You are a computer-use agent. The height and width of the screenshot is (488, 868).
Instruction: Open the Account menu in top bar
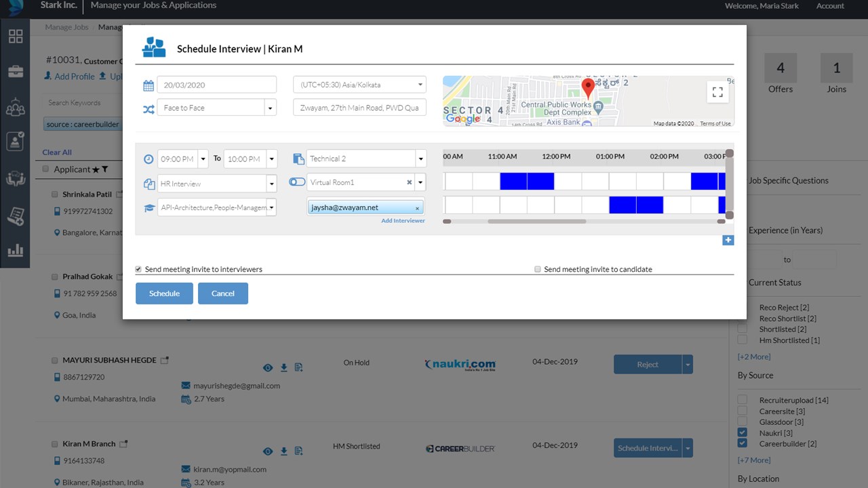(x=830, y=5)
